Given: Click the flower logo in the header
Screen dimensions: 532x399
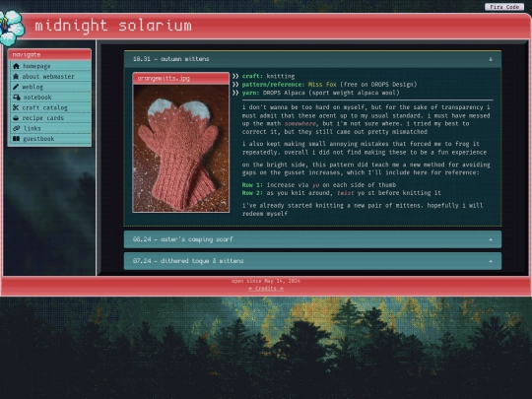Looking at the screenshot, I should click(x=12, y=28).
